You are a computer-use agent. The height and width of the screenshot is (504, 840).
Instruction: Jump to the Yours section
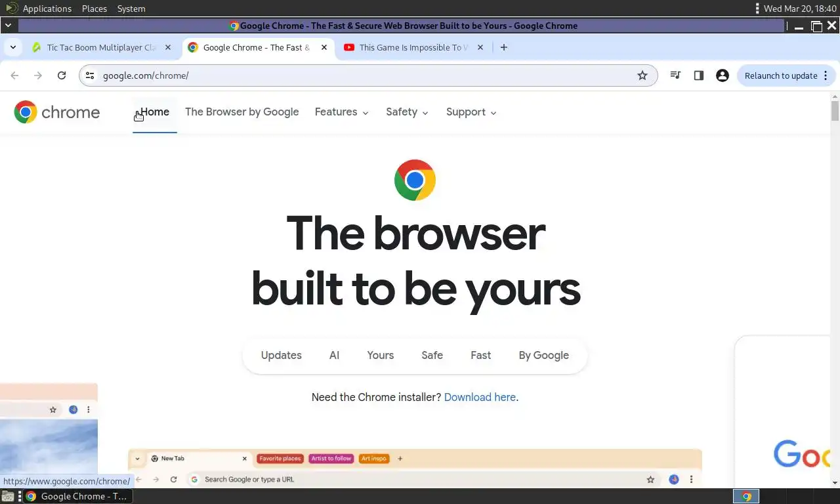(x=381, y=355)
